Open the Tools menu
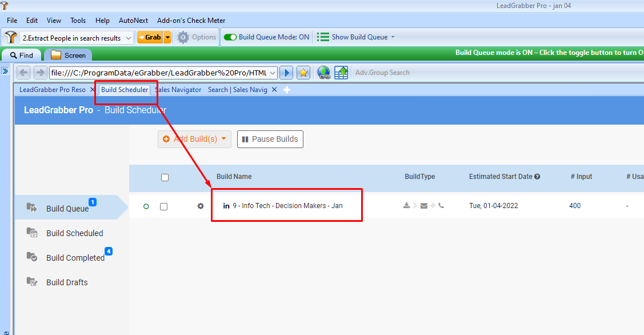The image size is (644, 335). 78,20
